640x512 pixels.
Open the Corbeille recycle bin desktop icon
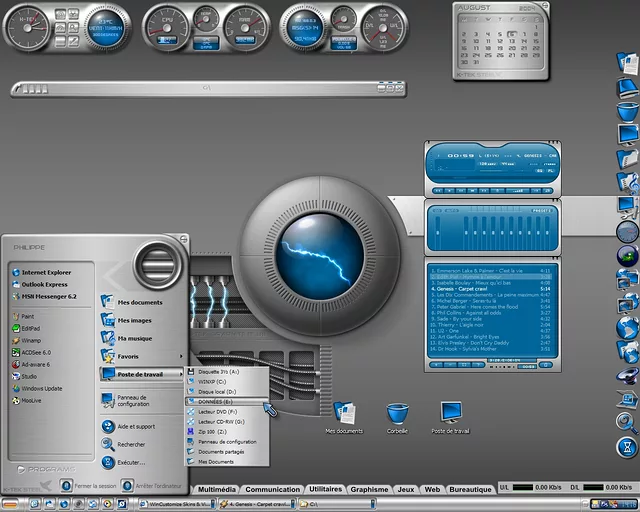click(397, 414)
